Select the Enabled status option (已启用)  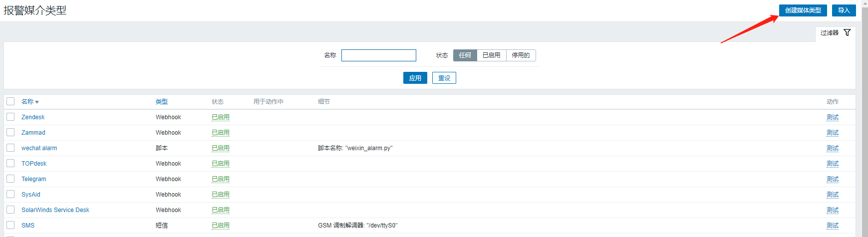click(x=492, y=55)
